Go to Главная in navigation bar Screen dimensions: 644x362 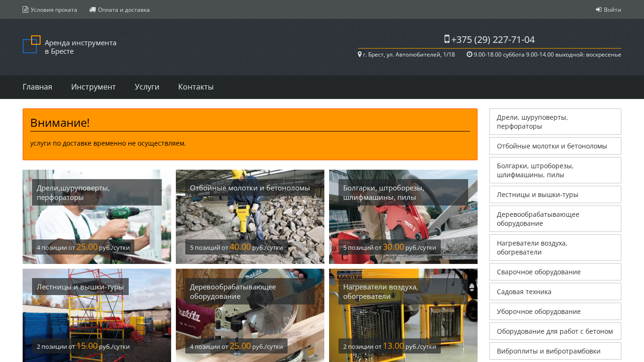click(x=37, y=87)
